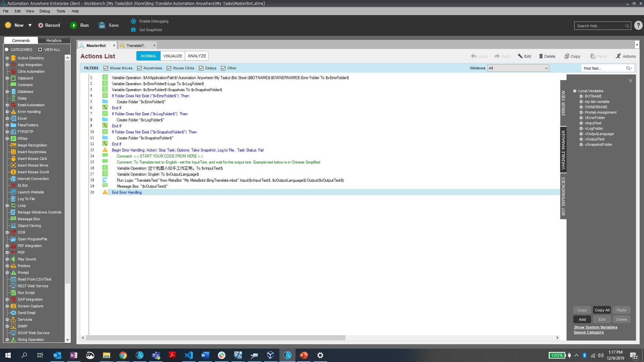Screen dimensions: 644x362
Task: Click the horizontal scrollbar of the actions list
Action: click(215, 338)
